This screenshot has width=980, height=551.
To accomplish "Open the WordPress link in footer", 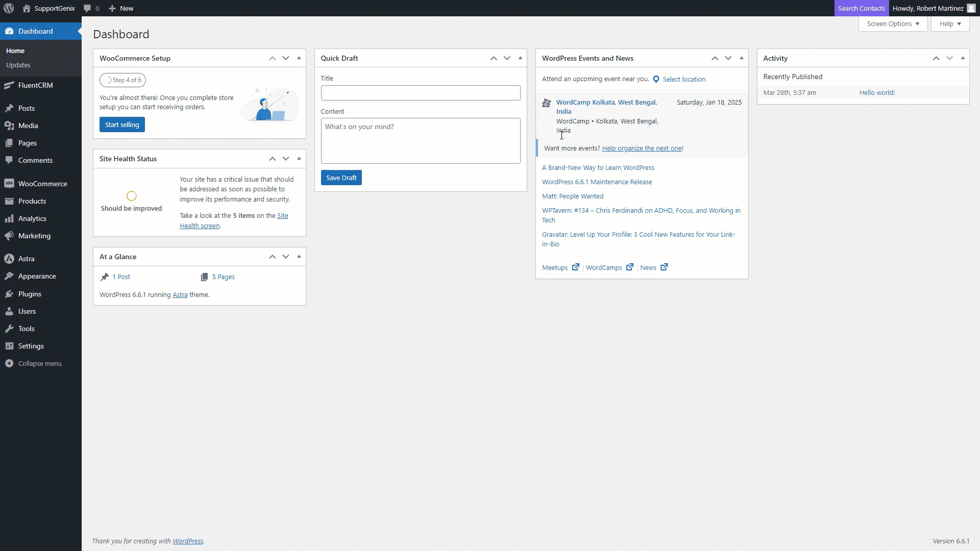I will 188,541.
